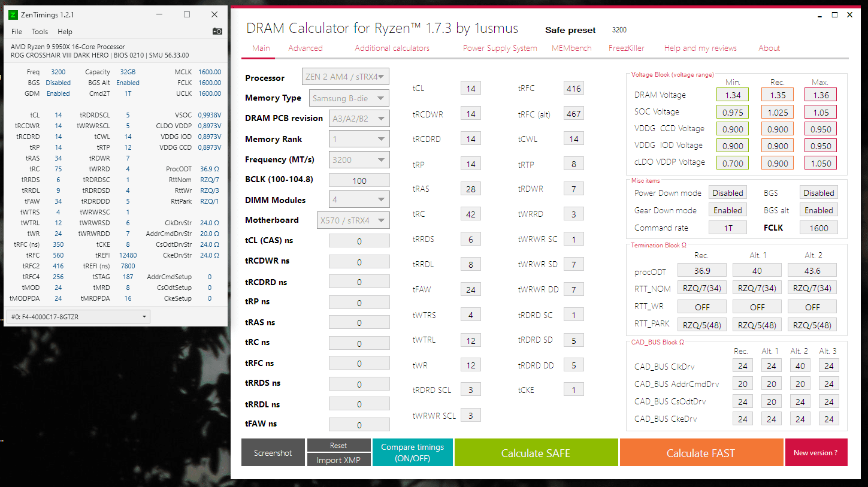
Task: Click the RTT_PARK Alt. 2 RZQ/5(48) value
Action: [812, 325]
